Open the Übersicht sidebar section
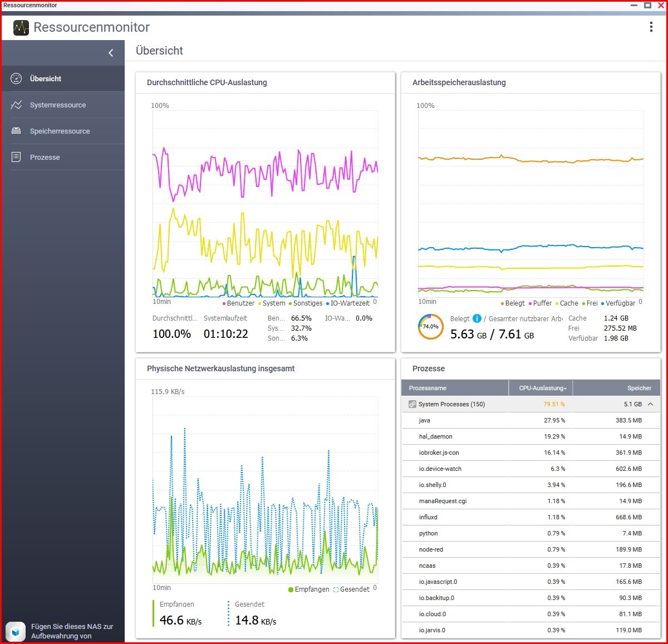The image size is (668, 644). (63, 78)
